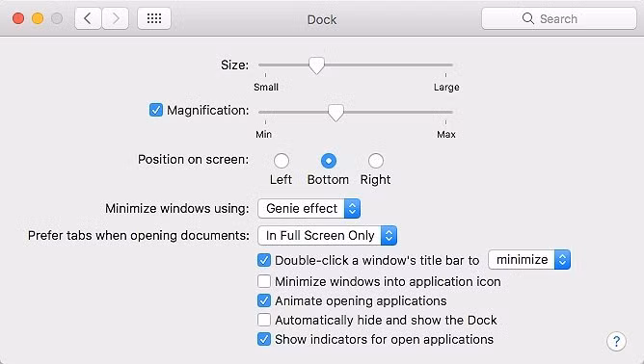Screen dimensions: 644x364
Task: Open the minimize title bar action dropdown
Action: (529, 260)
